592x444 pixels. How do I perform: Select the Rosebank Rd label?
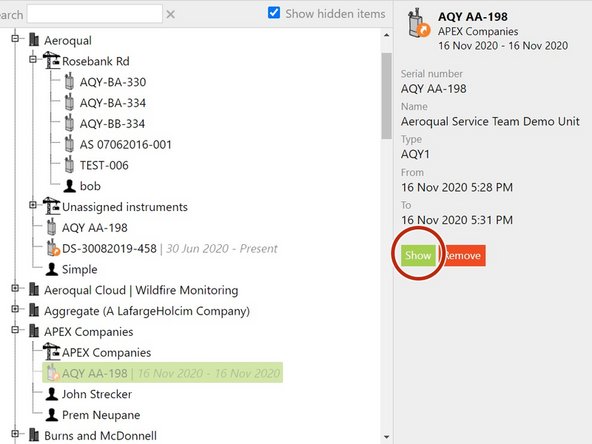(96, 61)
